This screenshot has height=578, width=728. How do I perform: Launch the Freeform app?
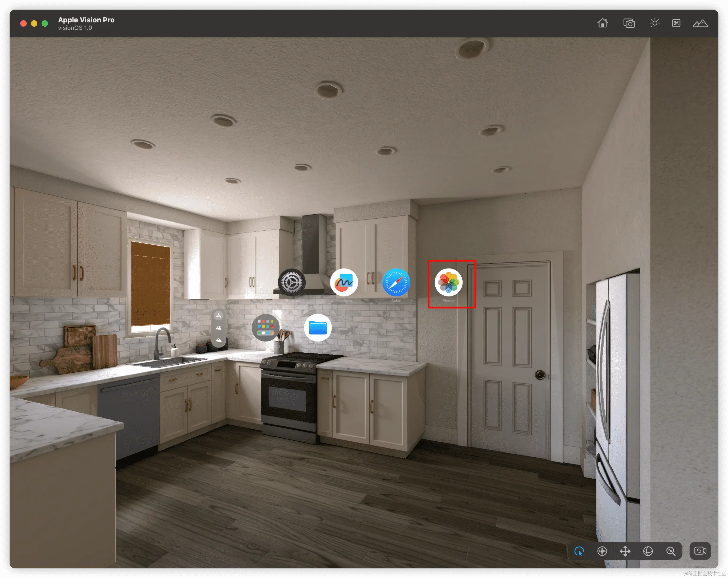(344, 282)
